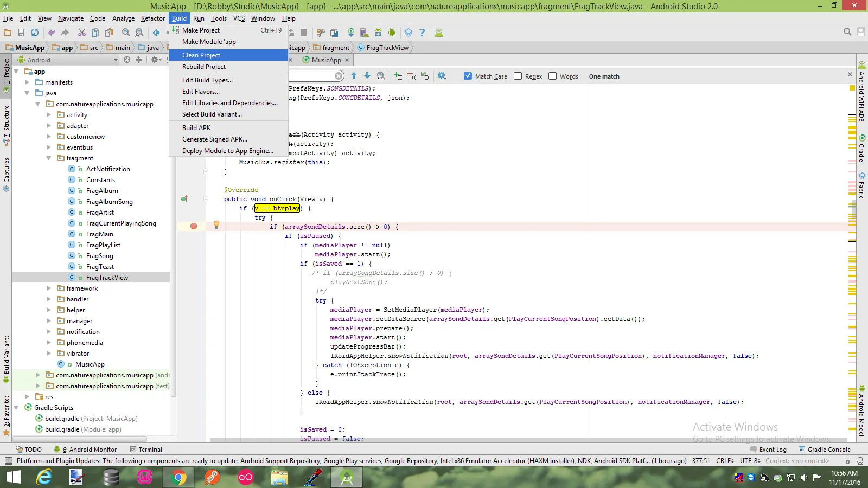Enable the Regex checkbox
This screenshot has height=488, width=868.
tap(518, 76)
